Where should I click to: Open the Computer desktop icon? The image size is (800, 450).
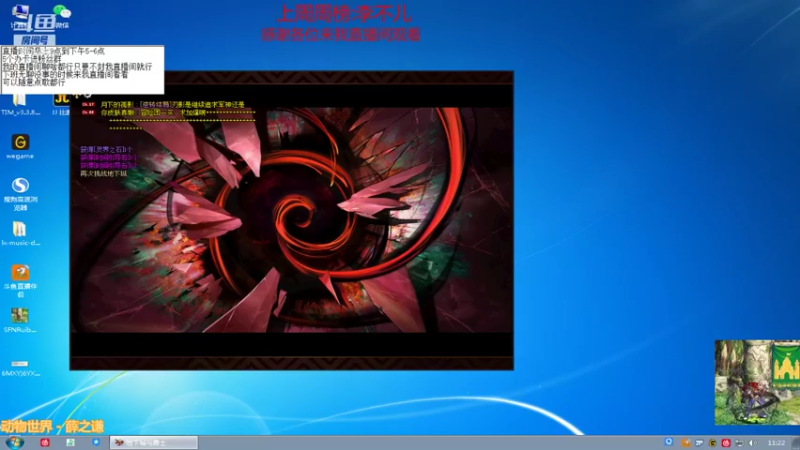[x=20, y=17]
